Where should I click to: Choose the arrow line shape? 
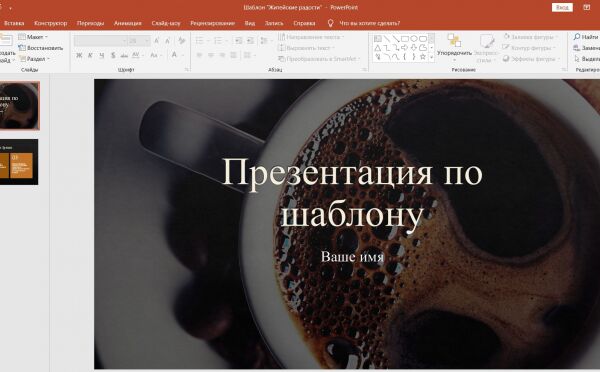click(396, 39)
